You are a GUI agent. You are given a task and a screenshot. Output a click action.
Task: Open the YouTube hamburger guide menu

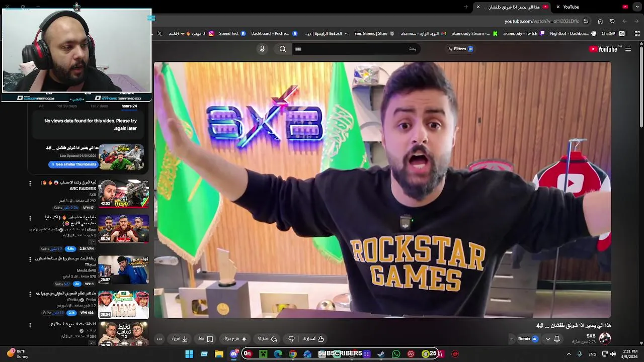coord(628,49)
